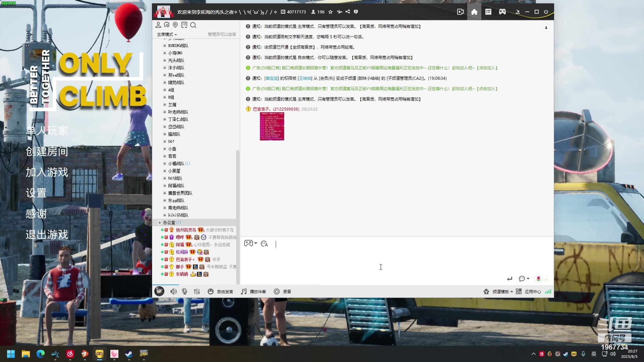Click the mini-mode collapse arrow in title bar
This screenshot has width=644, height=362.
click(518, 12)
